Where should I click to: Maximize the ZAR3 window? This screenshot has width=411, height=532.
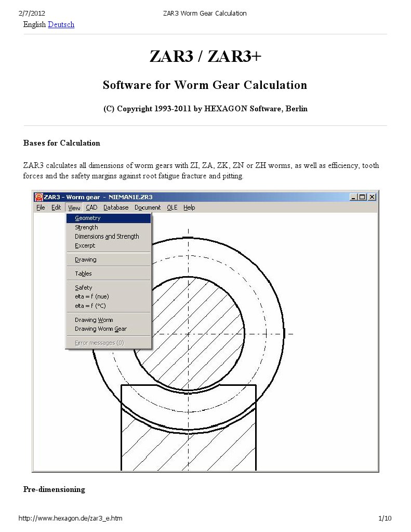pos(362,197)
